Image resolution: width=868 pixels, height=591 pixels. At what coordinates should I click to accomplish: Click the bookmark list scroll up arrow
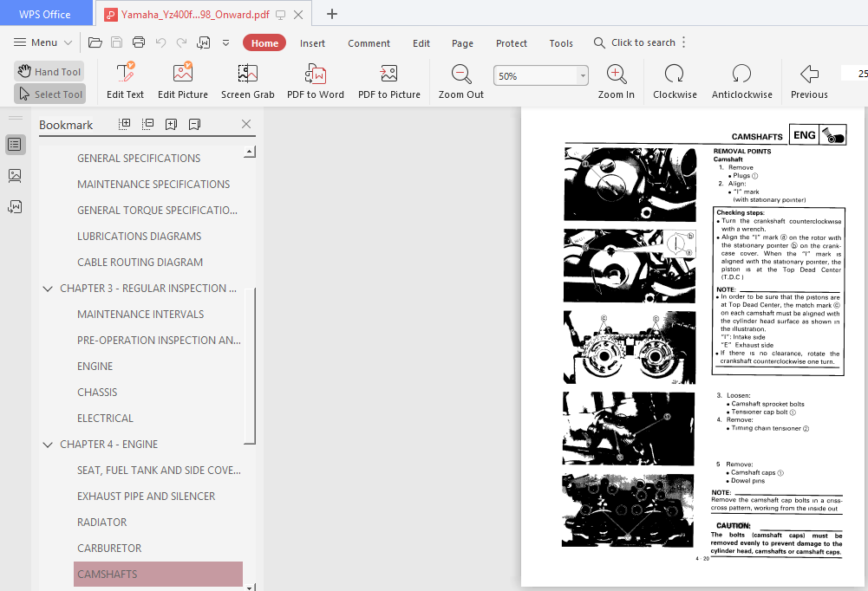click(x=250, y=152)
